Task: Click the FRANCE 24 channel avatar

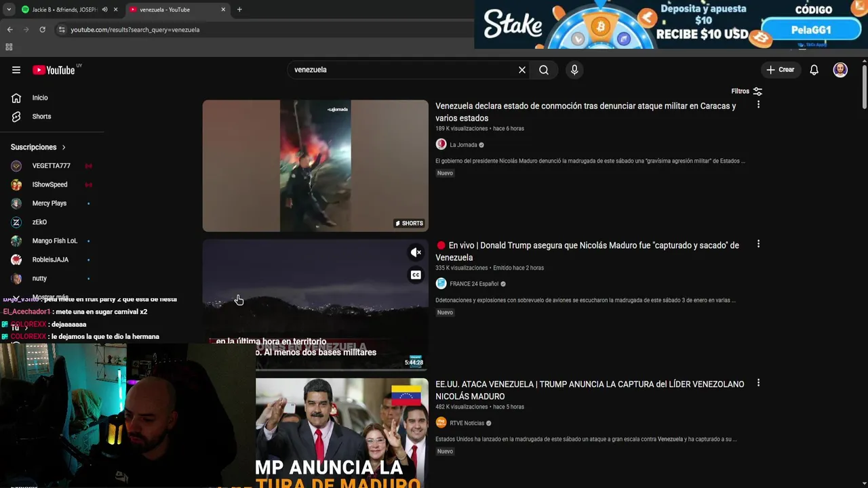Action: [x=441, y=284]
